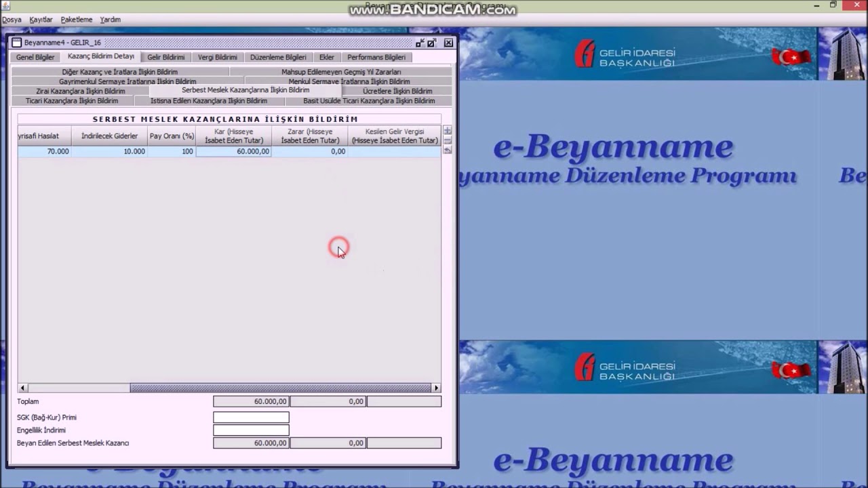Select the Kar cell showing 60.000,00

[x=234, y=152]
